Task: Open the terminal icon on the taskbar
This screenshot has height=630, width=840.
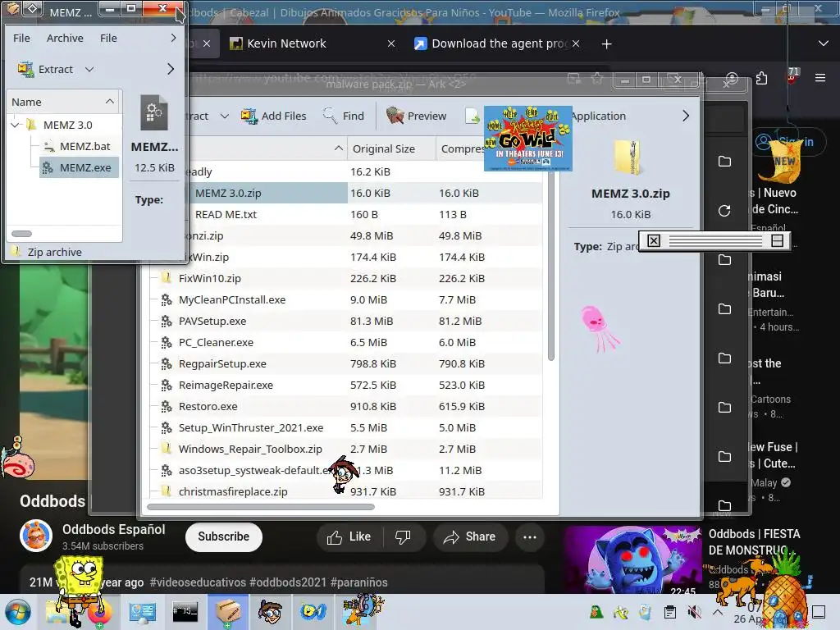Action: [x=185, y=611]
